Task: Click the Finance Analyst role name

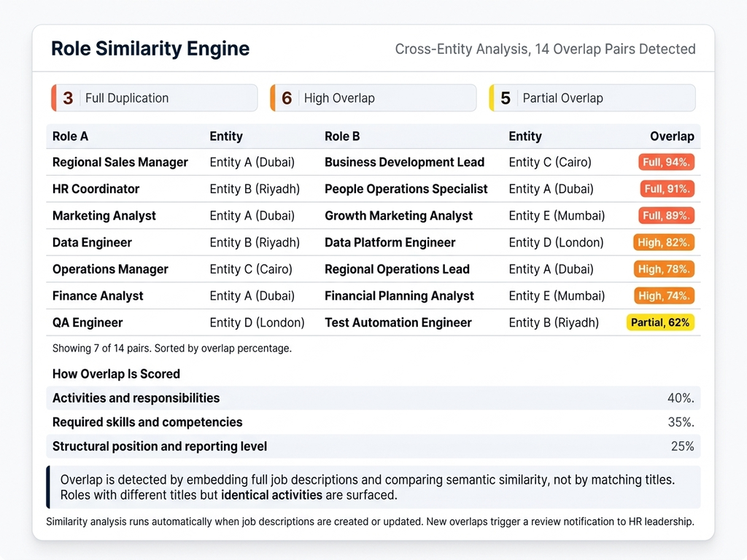Action: tap(98, 296)
